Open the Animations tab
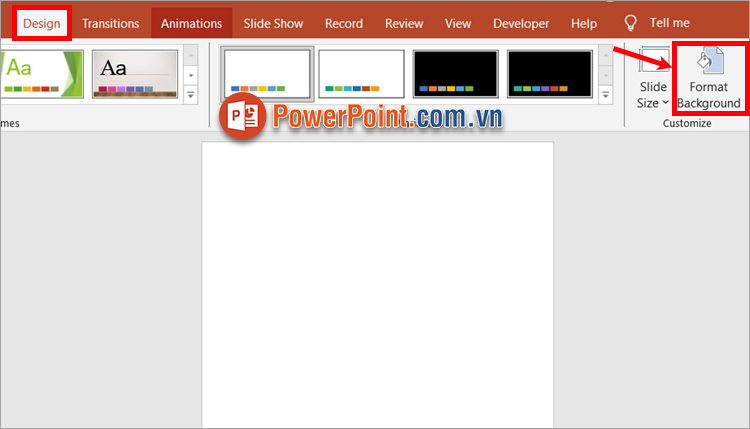This screenshot has height=429, width=750. tap(191, 23)
